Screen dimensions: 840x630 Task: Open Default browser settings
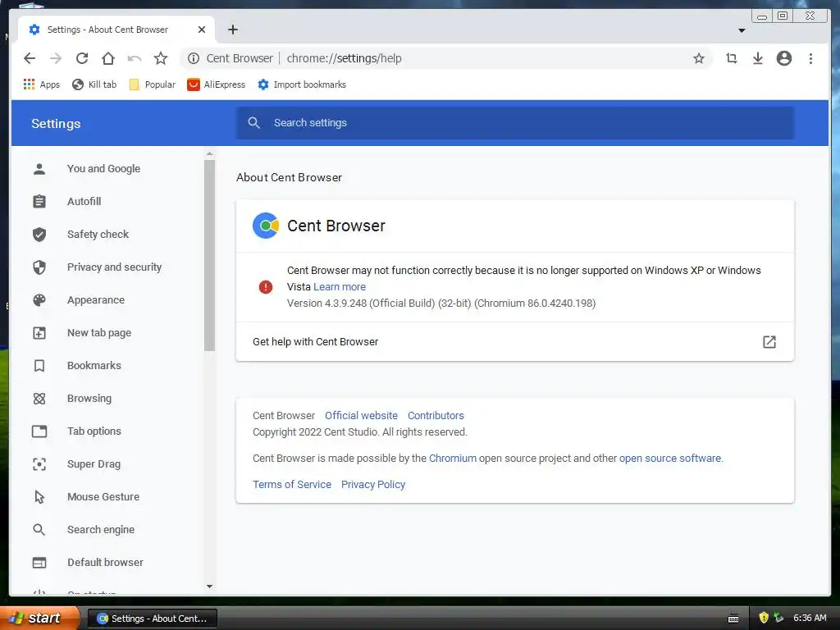coord(106,562)
